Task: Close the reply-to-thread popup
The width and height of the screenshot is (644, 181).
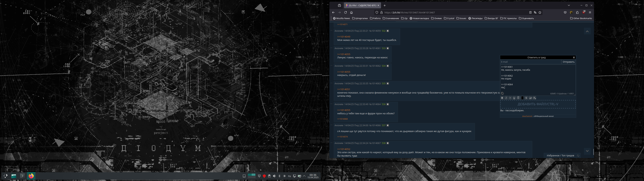Action: coord(574,57)
